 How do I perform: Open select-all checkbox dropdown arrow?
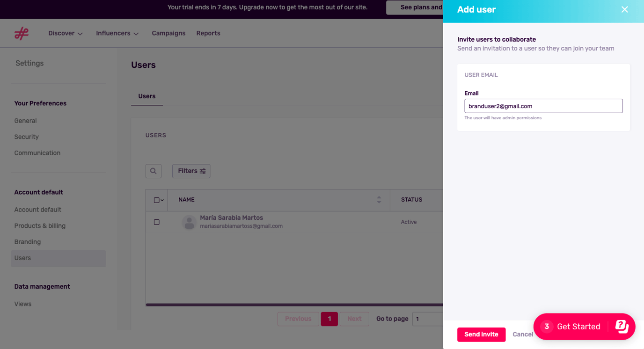pos(162,200)
